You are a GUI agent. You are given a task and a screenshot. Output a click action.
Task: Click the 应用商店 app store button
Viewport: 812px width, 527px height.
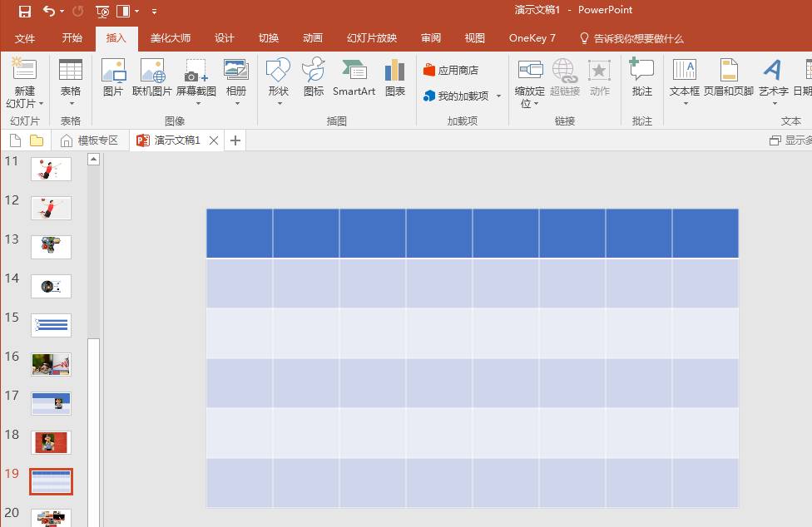click(451, 71)
